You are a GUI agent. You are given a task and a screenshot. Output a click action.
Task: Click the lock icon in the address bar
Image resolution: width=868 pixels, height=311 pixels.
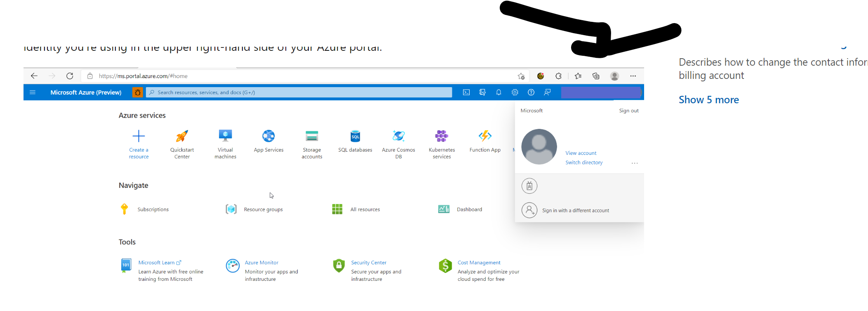click(90, 76)
